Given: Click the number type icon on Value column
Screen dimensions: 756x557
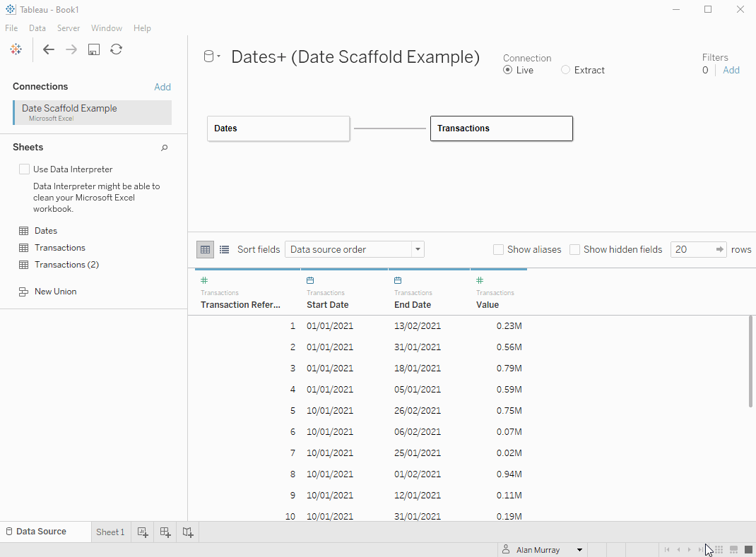Looking at the screenshot, I should [x=480, y=280].
